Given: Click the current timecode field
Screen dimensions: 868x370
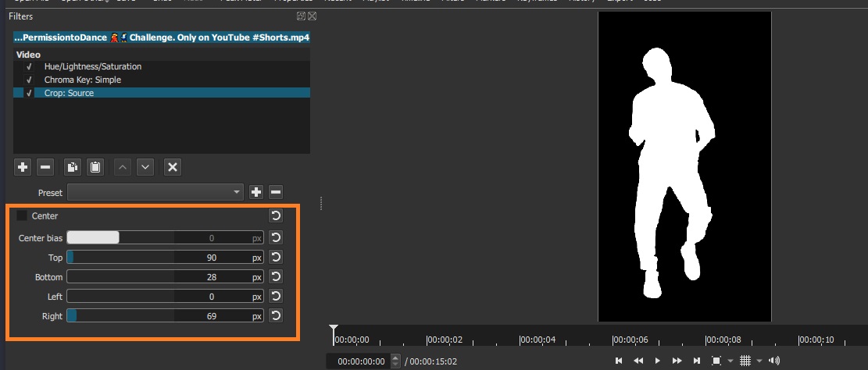Looking at the screenshot, I should click(357, 361).
